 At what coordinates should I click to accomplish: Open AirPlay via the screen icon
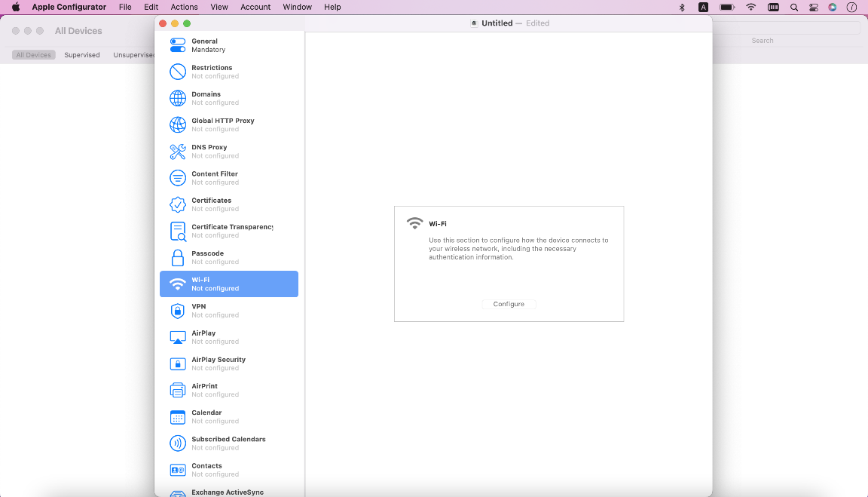pos(178,337)
